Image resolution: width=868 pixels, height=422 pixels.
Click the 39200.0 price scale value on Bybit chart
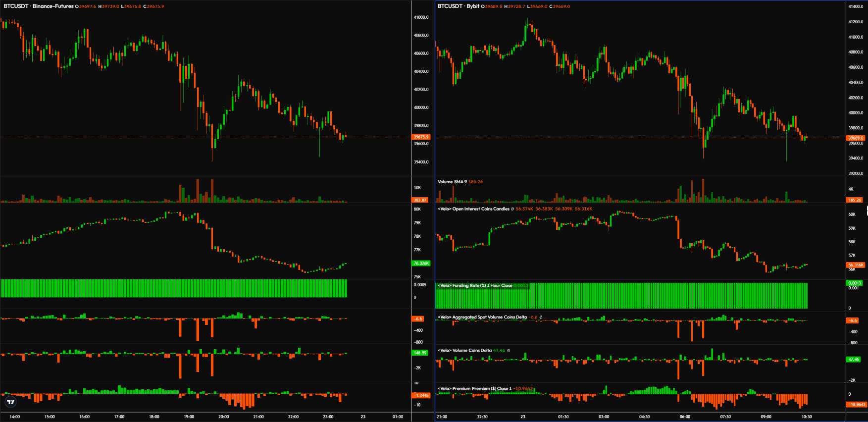point(856,174)
